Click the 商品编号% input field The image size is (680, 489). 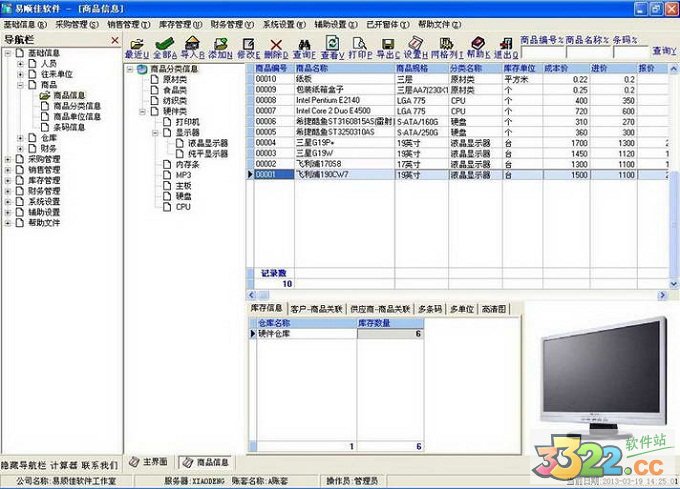coord(542,52)
